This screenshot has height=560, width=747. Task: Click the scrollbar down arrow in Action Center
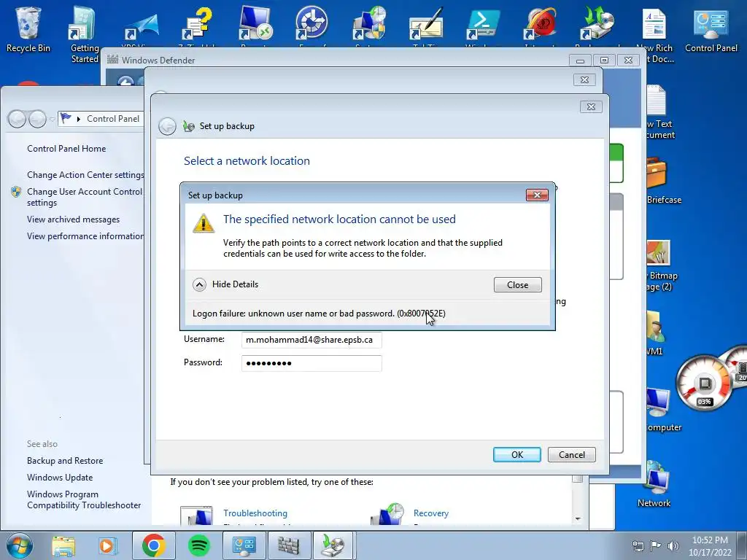pos(578,518)
